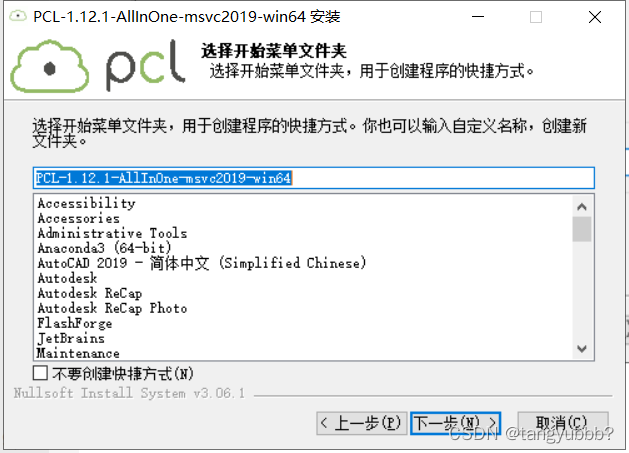The width and height of the screenshot is (629, 453).
Task: Close the PCL installer window
Action: pos(595,17)
